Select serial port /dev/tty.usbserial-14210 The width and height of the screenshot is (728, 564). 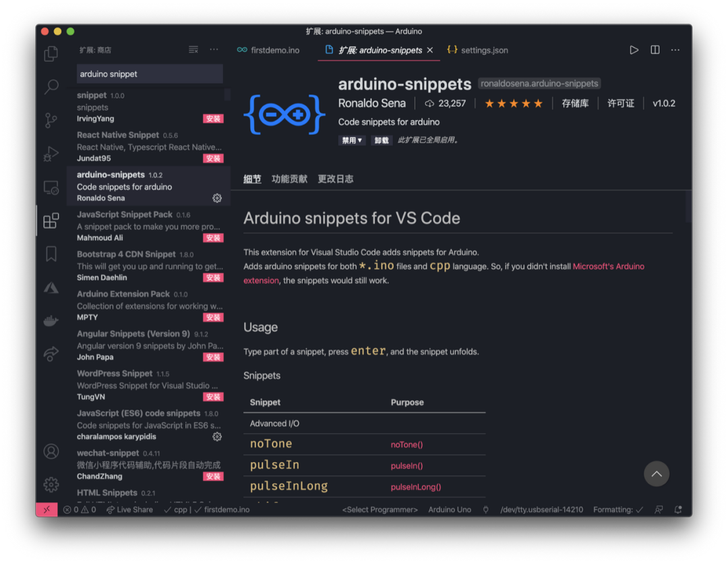pyautogui.click(x=541, y=509)
